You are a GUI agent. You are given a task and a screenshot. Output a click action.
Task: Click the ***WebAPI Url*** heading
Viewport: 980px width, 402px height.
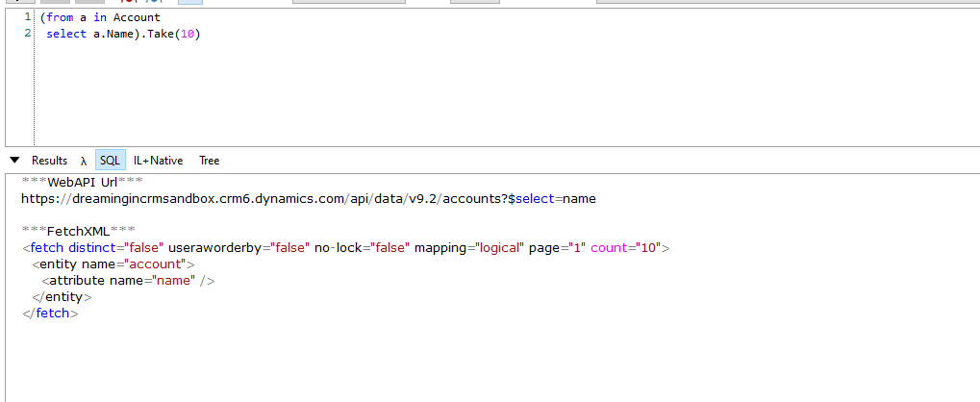point(83,182)
